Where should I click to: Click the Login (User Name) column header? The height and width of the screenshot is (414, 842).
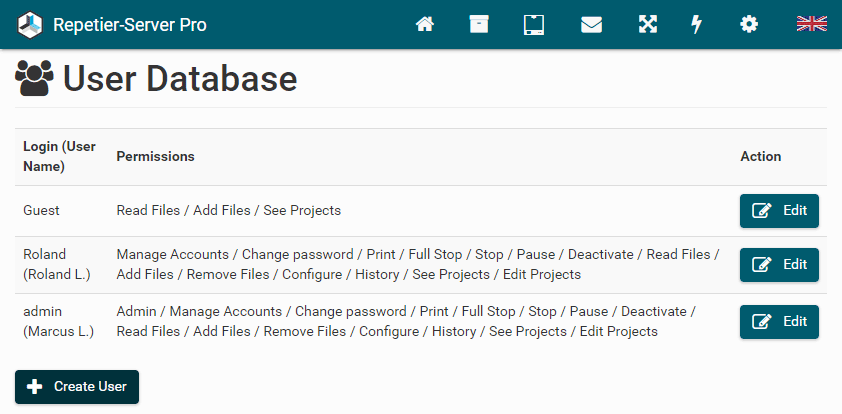click(59, 156)
